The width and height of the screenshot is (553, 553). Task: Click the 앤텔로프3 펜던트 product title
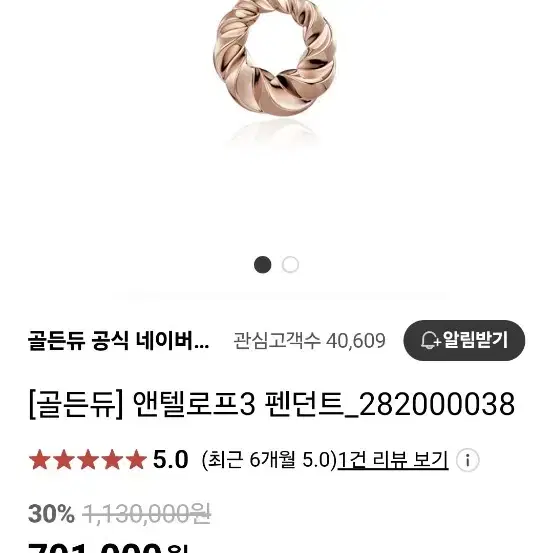point(272,404)
